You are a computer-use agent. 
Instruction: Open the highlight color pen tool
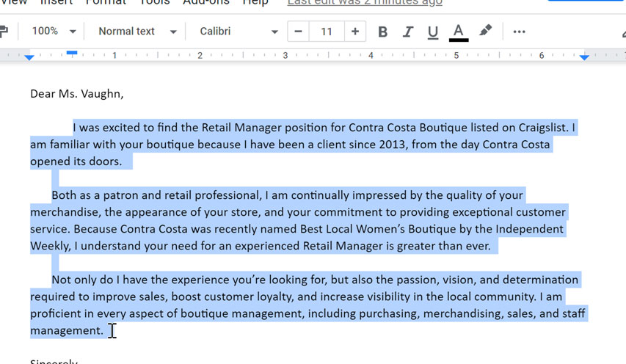click(485, 32)
